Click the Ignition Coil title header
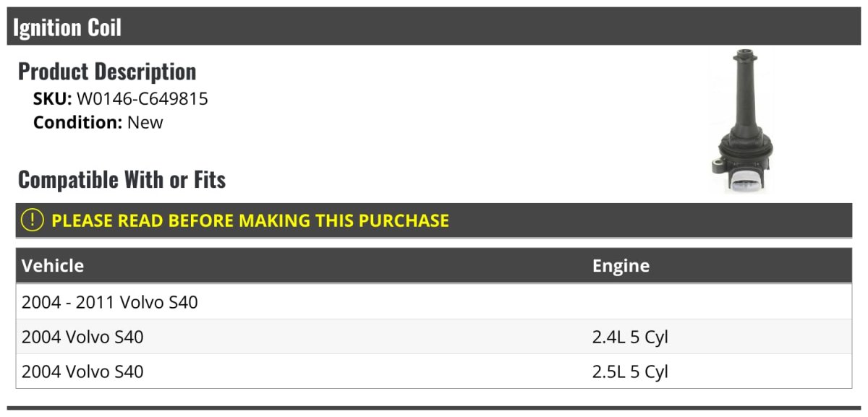Screen dimensions: 868x417 [67, 27]
